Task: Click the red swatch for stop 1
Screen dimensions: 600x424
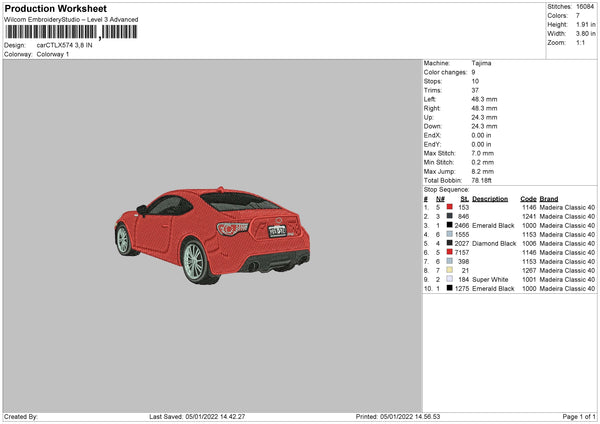Action: click(449, 207)
